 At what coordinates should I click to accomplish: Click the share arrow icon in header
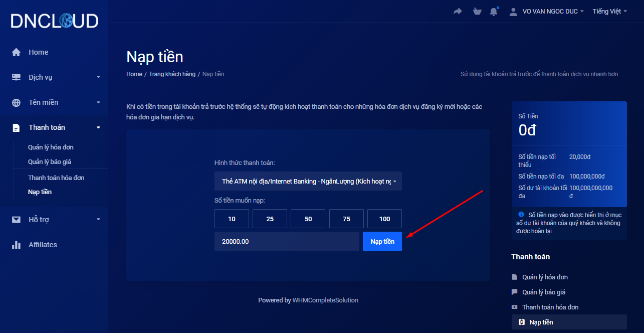[458, 11]
